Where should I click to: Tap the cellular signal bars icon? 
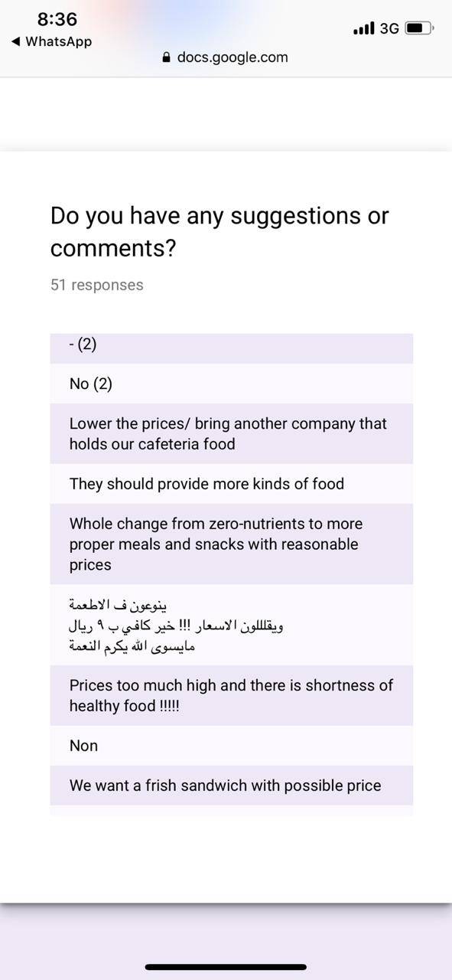coord(364,28)
